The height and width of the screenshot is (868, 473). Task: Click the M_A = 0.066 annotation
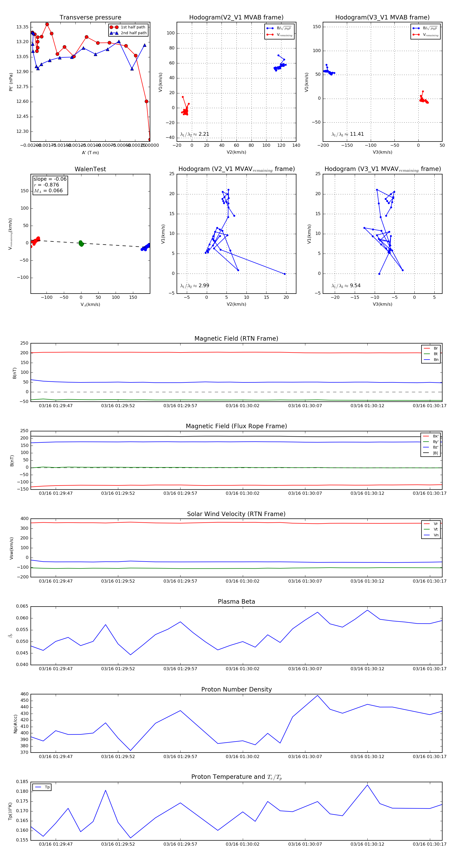click(x=48, y=191)
